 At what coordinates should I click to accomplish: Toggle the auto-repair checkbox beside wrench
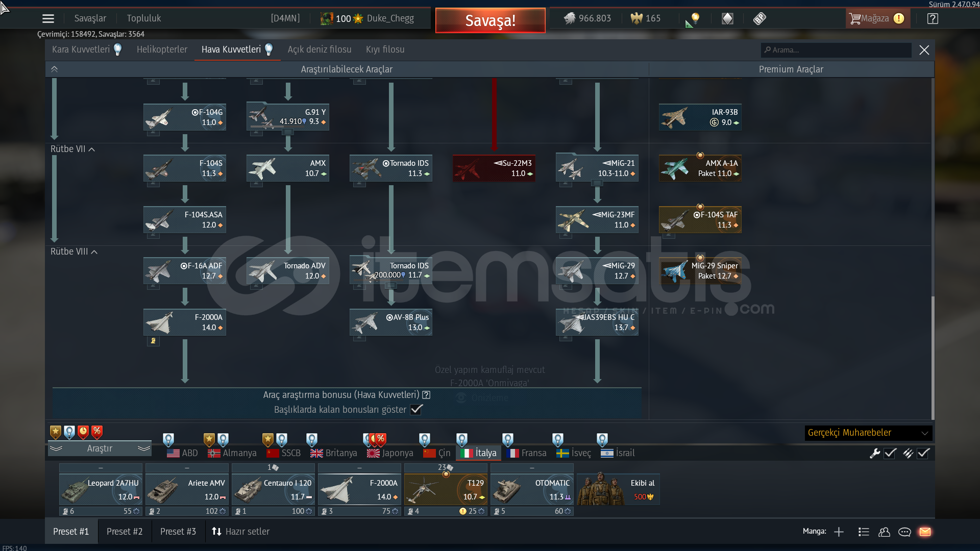tap(890, 453)
